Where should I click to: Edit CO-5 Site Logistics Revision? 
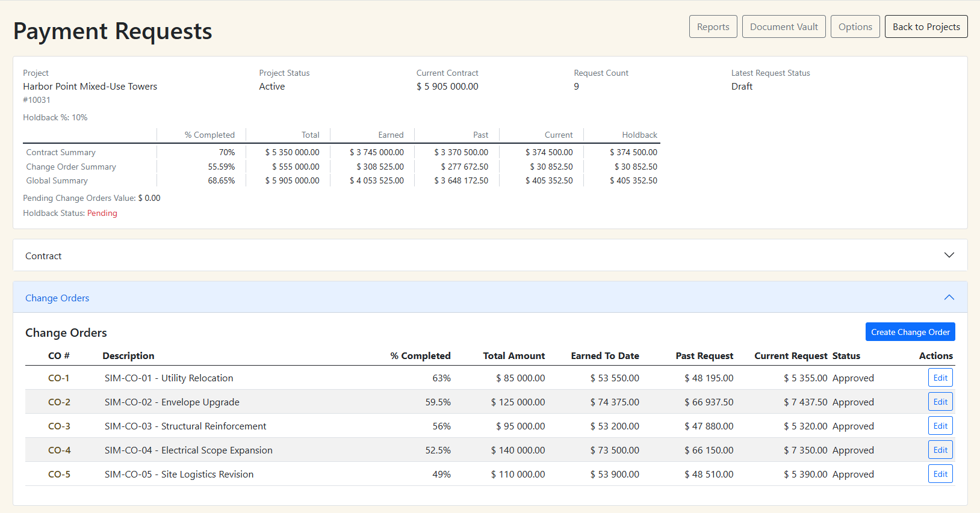coord(940,474)
